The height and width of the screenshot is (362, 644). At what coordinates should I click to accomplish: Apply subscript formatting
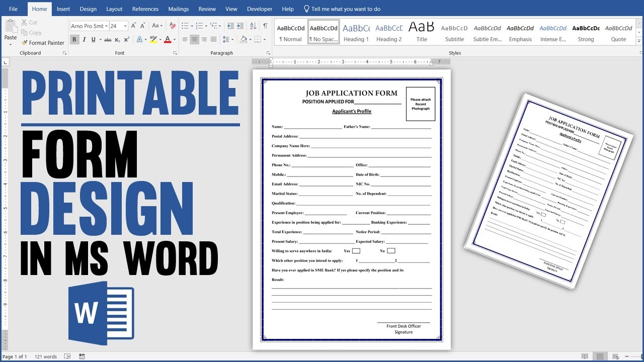point(117,40)
